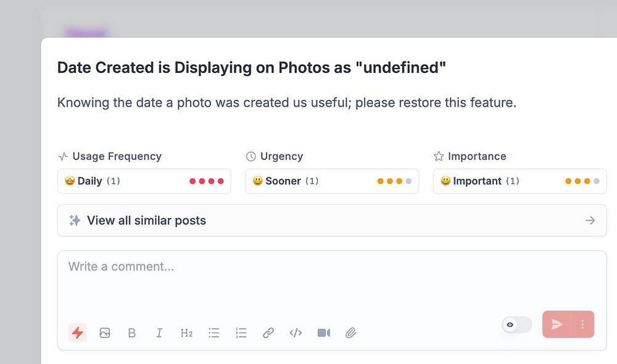The height and width of the screenshot is (364, 617).
Task: Apply H2 heading style
Action: click(186, 333)
